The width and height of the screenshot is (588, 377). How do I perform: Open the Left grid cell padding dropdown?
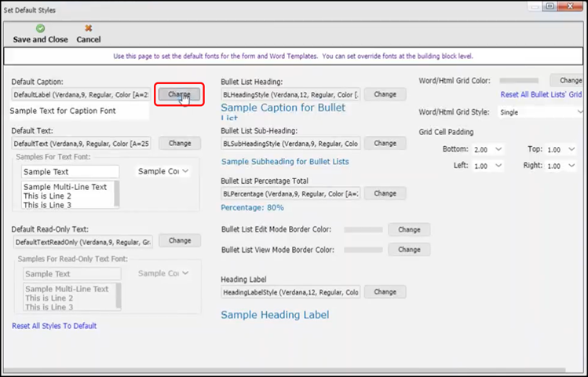tap(499, 167)
